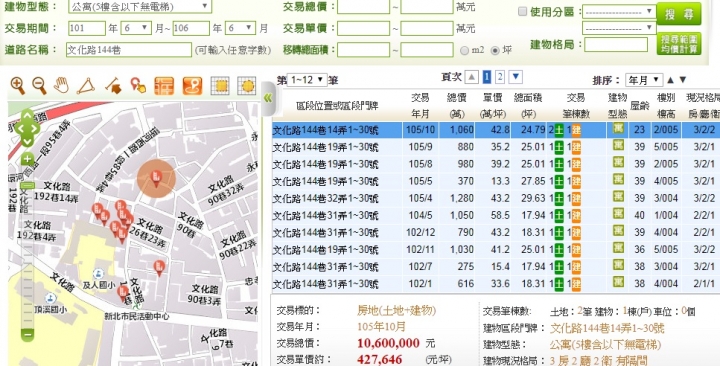Choose the line distance measure tool
The height and width of the screenshot is (366, 720).
pyautogui.click(x=113, y=86)
